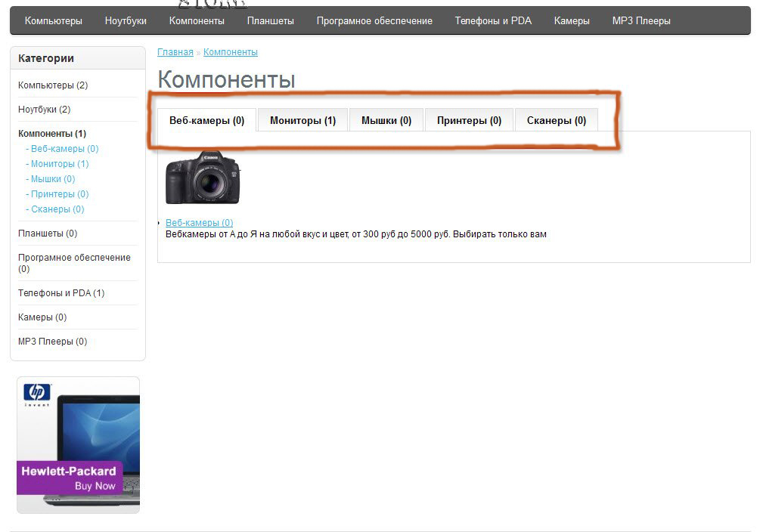Go to MP3 Плееры in the top menu
This screenshot has height=532, width=760.
pyautogui.click(x=641, y=21)
